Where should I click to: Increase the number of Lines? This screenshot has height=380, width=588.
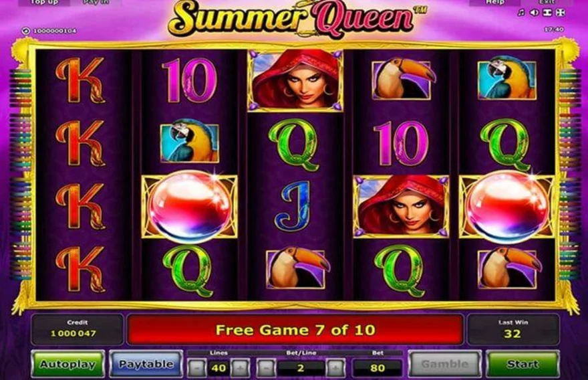[241, 368]
